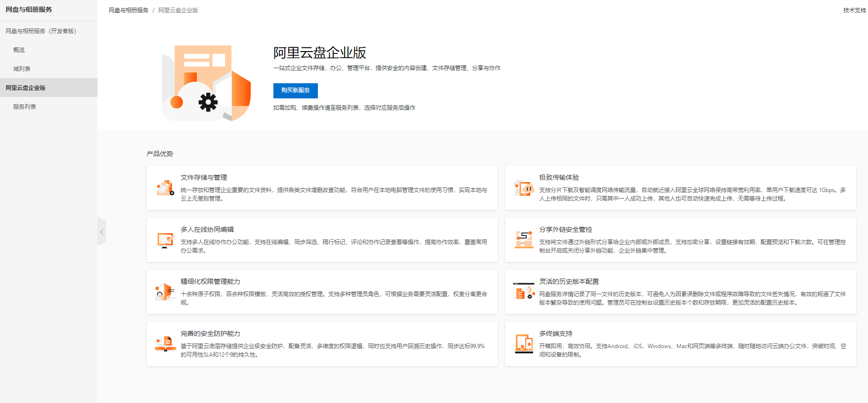Image resolution: width=868 pixels, height=403 pixels.
Task: Click the 精细化权限管理能力 card icon
Action: point(165,292)
